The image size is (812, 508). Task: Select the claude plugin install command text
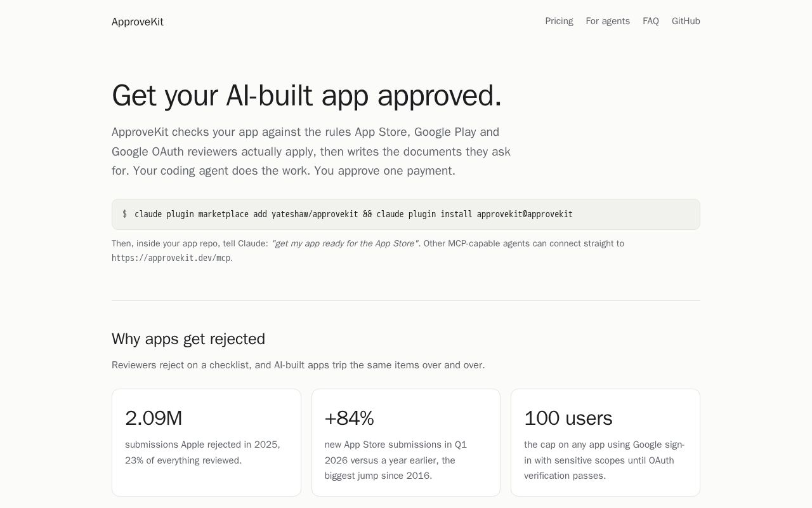353,215
